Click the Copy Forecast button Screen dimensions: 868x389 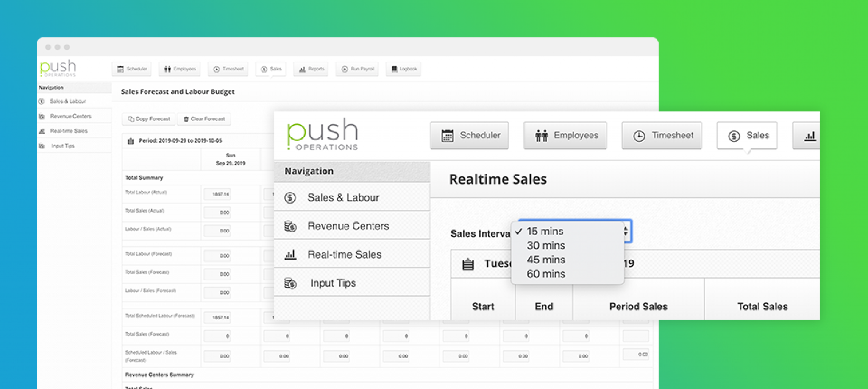pos(148,119)
